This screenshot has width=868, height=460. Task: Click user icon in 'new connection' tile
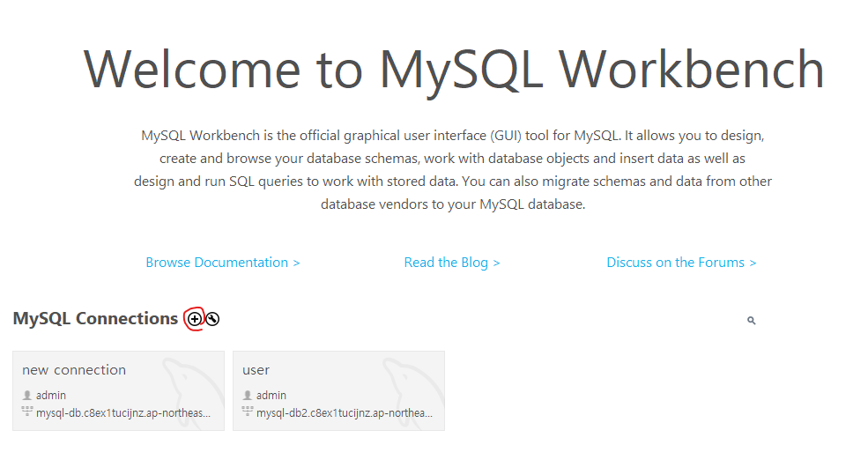27,396
